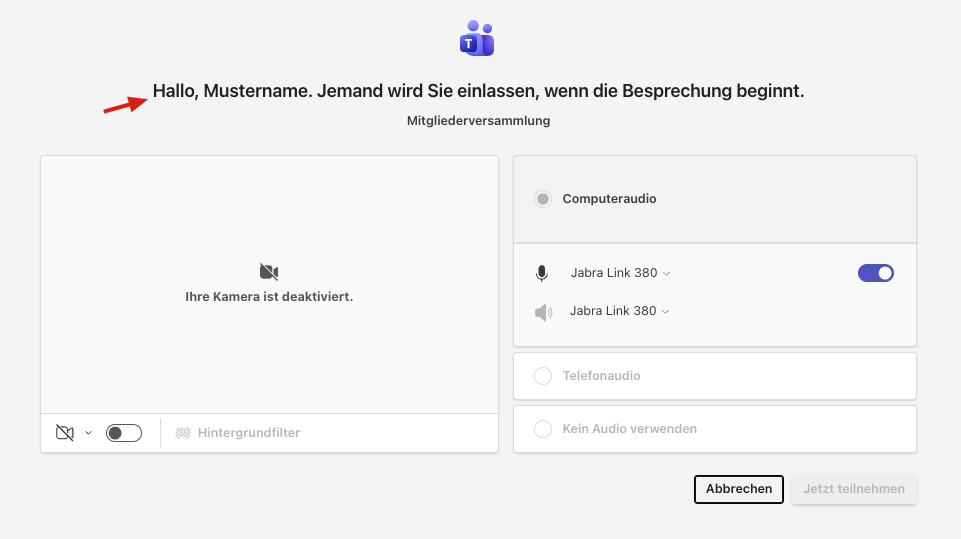Open the microphone Jabra Link 380 dropdown
The width and height of the screenshot is (961, 539).
[620, 273]
